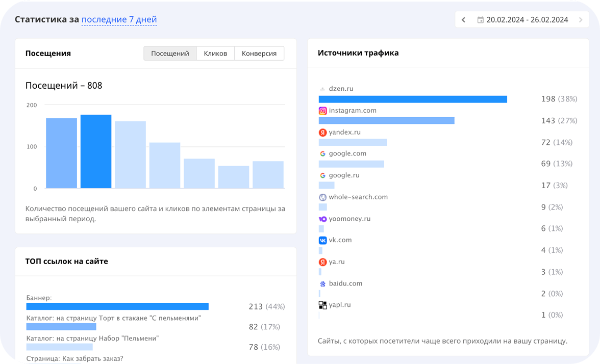Click the 'Баннер:' top link bar
600x364 pixels.
[117, 306]
